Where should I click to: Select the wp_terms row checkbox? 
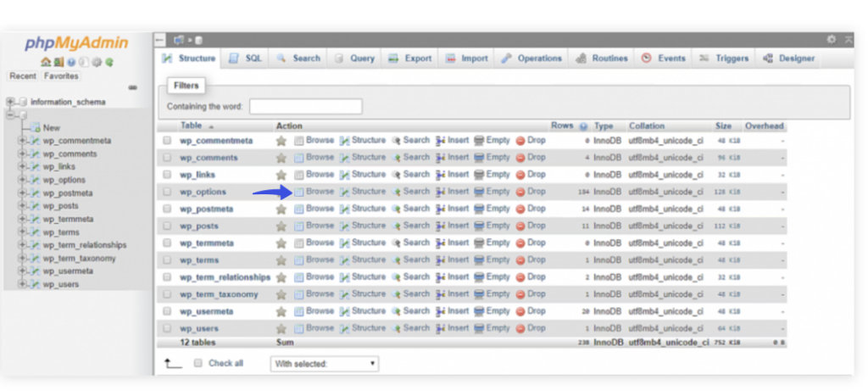click(x=167, y=260)
